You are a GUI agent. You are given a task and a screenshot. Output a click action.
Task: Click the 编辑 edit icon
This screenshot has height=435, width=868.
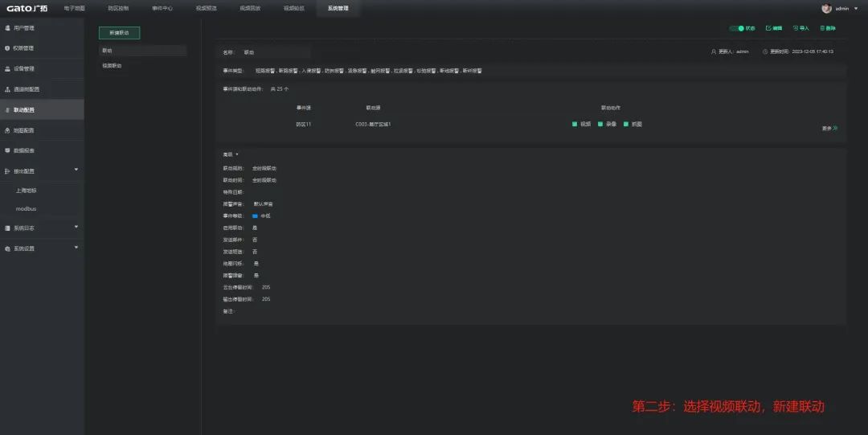pos(768,28)
